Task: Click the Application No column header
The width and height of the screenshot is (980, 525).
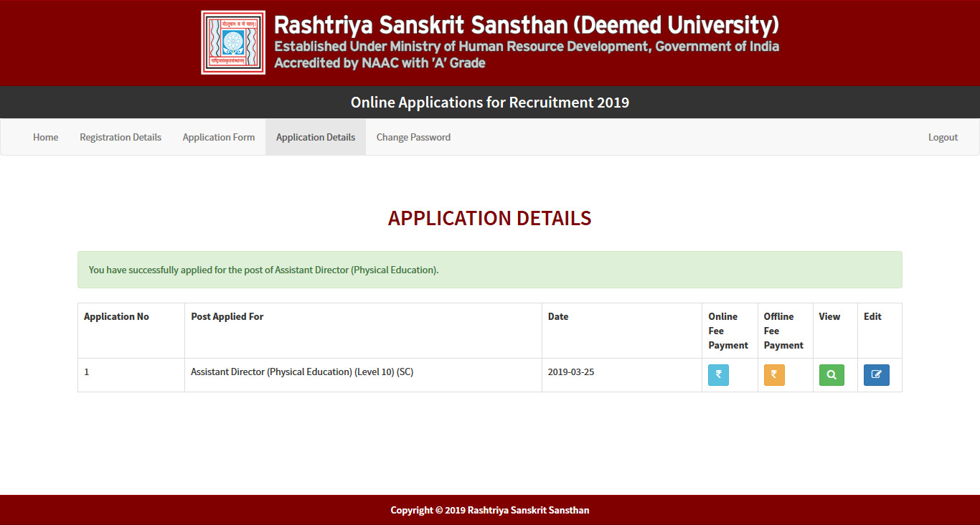Action: (x=116, y=316)
